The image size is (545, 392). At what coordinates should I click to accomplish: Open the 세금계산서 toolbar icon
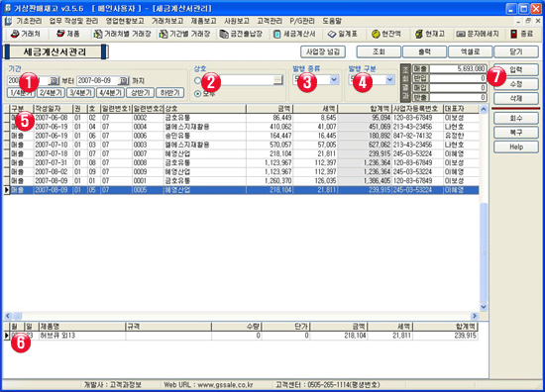(x=294, y=34)
